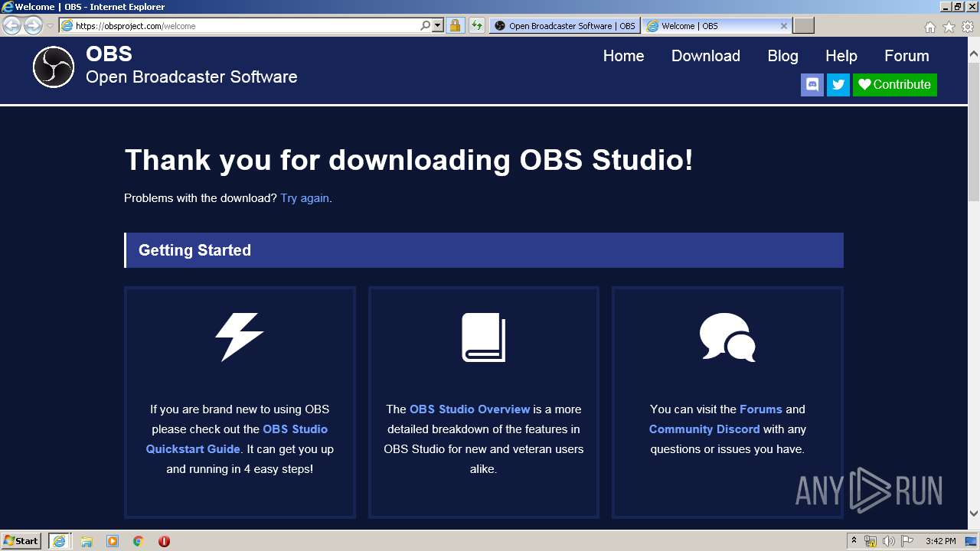
Task: Visit the Forums link
Action: click(x=761, y=409)
